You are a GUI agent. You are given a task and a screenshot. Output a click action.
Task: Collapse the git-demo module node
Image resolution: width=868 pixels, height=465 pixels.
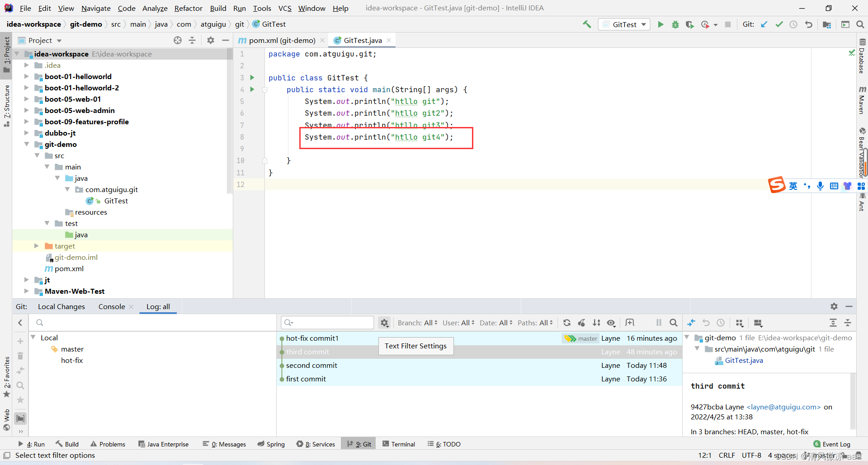tap(26, 144)
